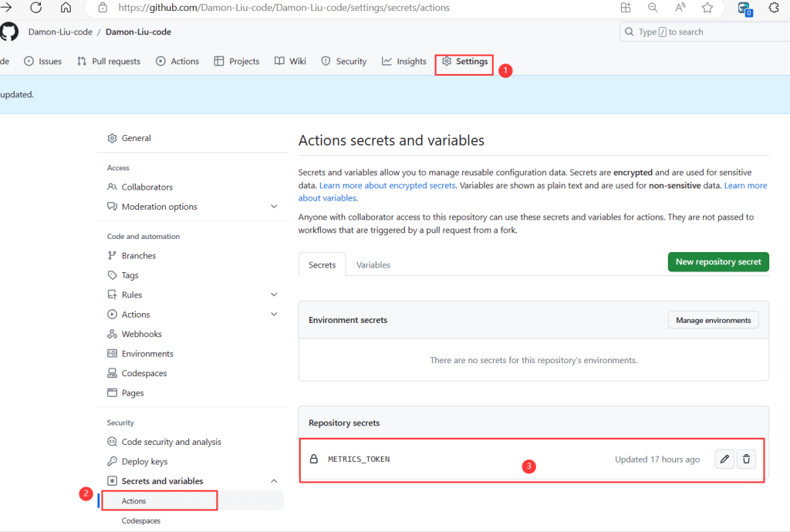Image resolution: width=790 pixels, height=532 pixels.
Task: Open the Insights repository tab
Action: (x=404, y=62)
